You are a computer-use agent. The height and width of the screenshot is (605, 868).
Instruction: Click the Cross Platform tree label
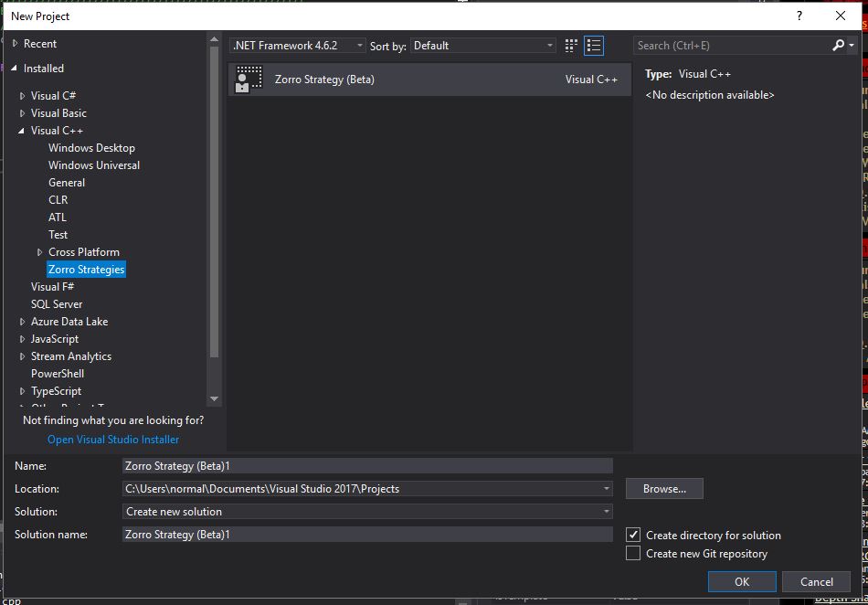(x=83, y=252)
